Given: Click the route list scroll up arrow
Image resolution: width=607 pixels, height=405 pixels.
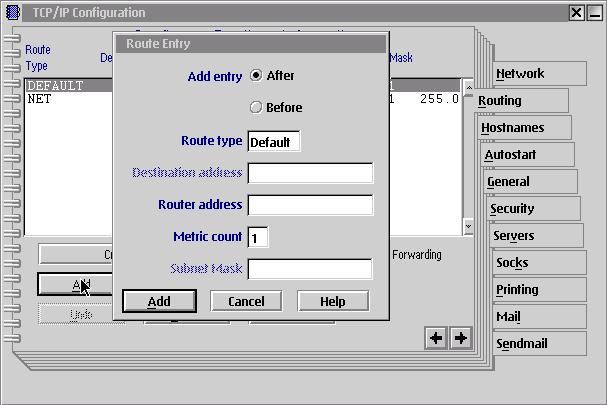Looking at the screenshot, I should (468, 87).
